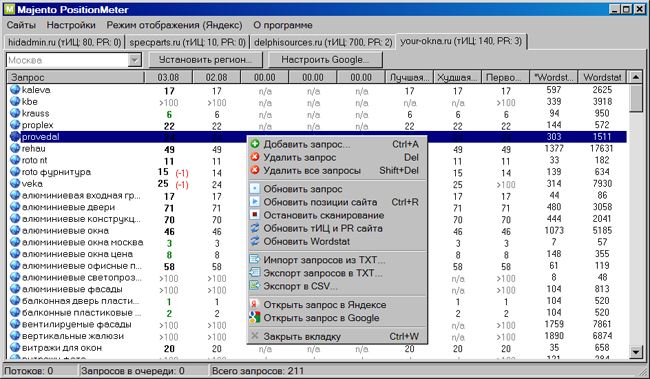The image size is (650, 379).
Task: Select the provedal query row
Action: click(317, 136)
